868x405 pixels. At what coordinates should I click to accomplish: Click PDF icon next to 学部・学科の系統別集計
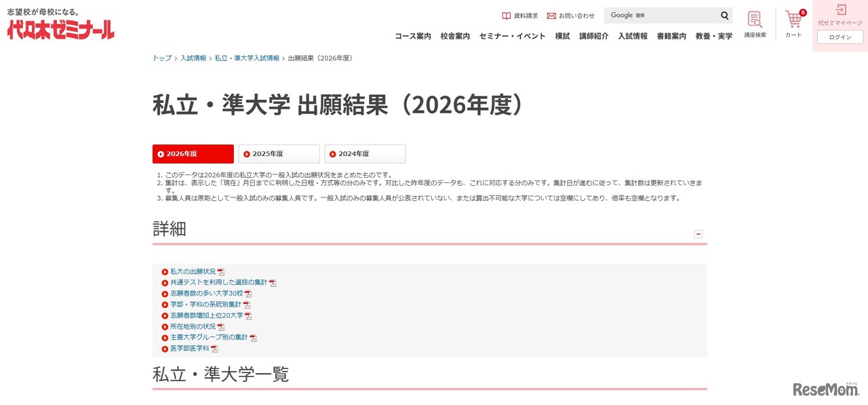click(247, 305)
